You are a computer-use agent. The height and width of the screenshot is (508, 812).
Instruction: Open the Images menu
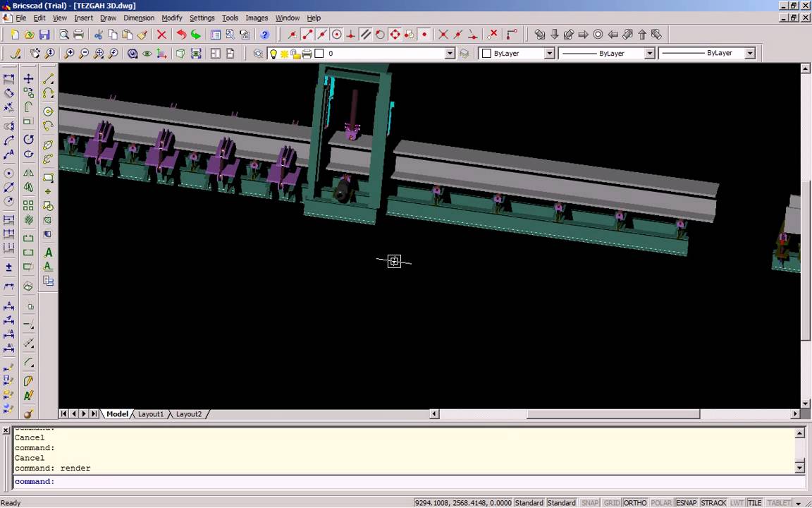point(257,18)
